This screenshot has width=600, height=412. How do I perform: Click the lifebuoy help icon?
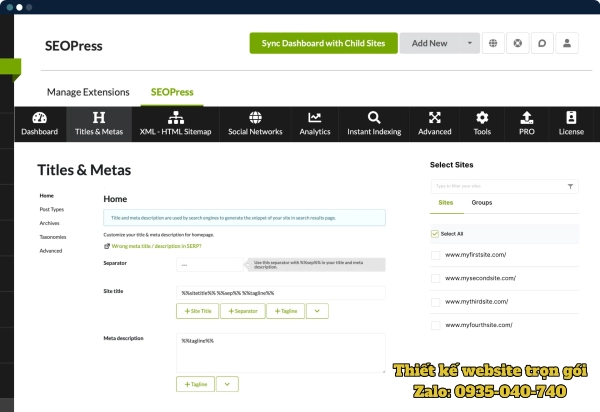point(517,43)
